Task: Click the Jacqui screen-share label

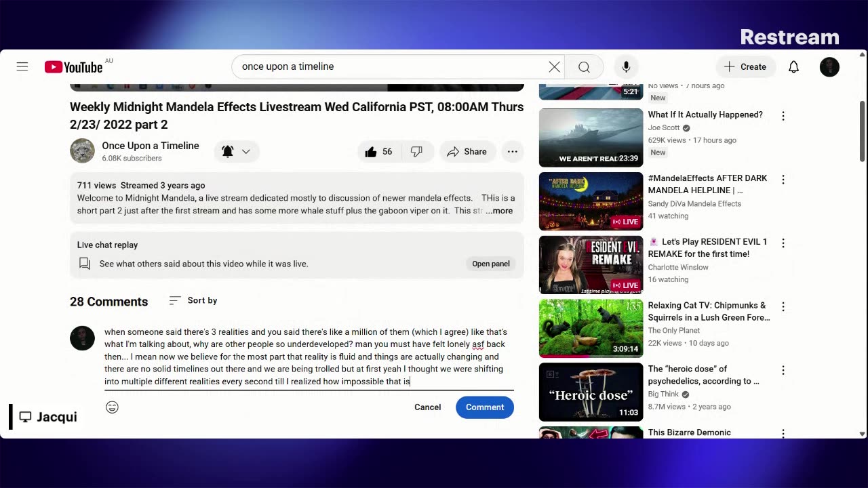Action: click(47, 417)
